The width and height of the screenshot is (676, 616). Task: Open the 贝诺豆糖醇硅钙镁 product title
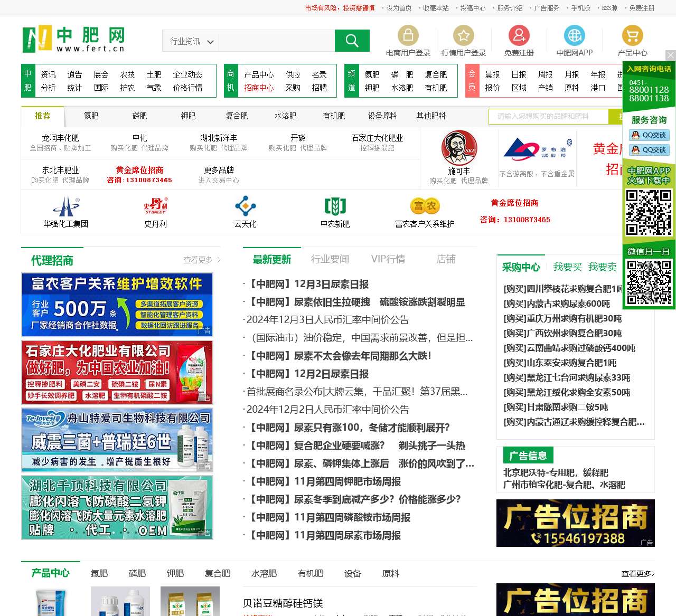(283, 603)
